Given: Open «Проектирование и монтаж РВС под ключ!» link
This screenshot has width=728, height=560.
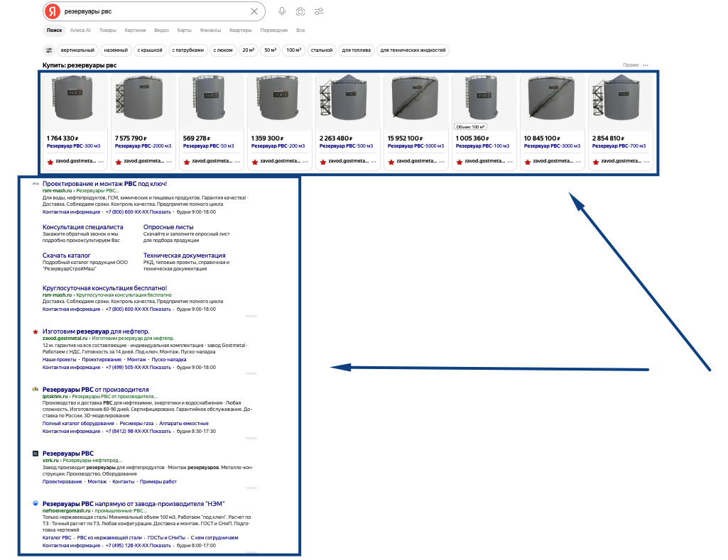Looking at the screenshot, I should click(105, 184).
